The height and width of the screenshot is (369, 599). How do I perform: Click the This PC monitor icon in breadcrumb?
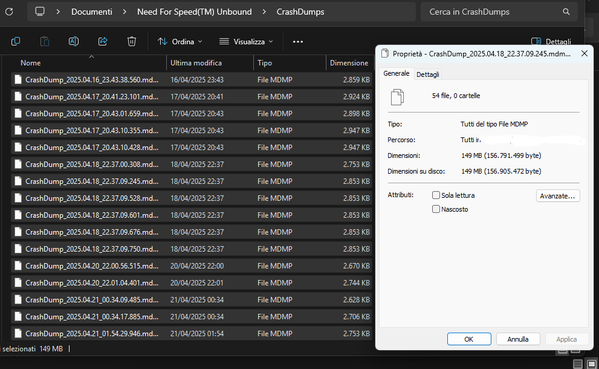(x=40, y=11)
